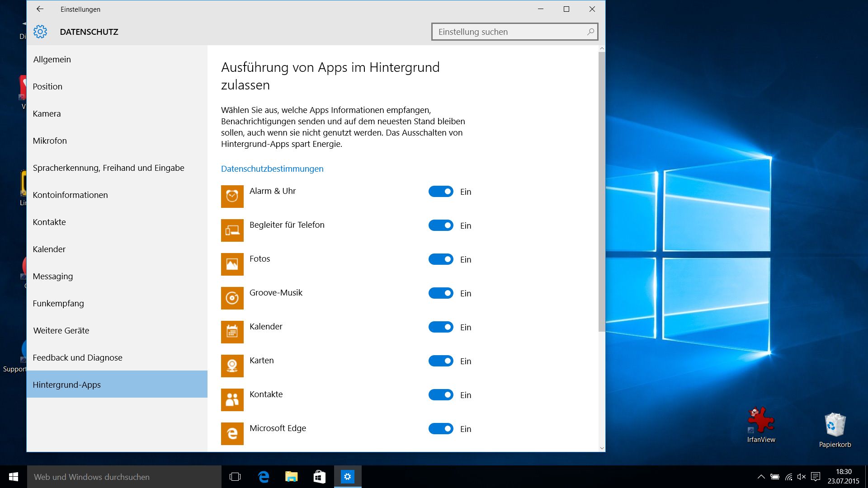Turn off the Kontakte background switch
The width and height of the screenshot is (868, 488).
pyautogui.click(x=441, y=395)
